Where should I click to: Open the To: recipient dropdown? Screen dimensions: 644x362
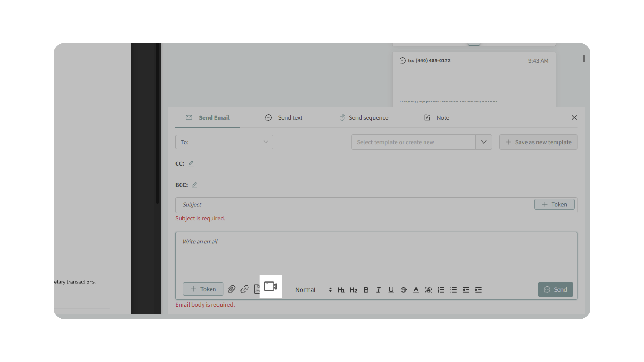[224, 142]
